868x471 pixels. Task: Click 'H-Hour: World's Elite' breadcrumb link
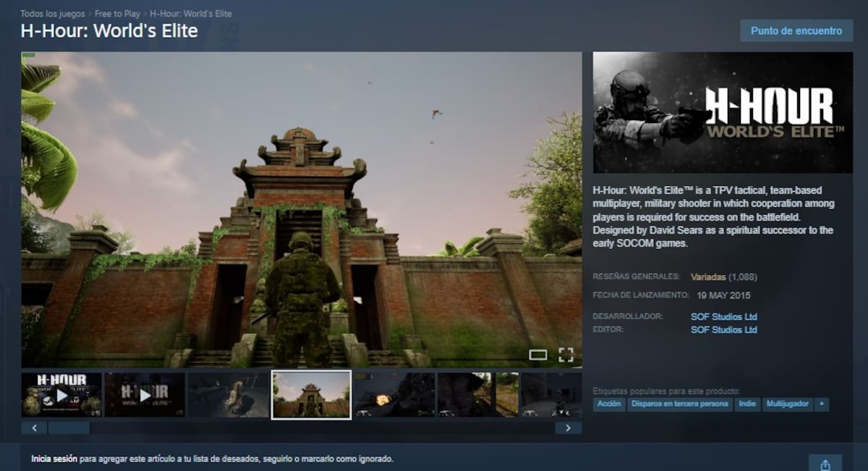[191, 14]
